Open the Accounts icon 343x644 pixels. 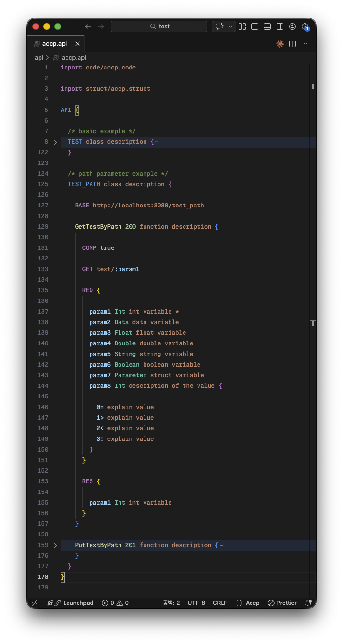[292, 27]
